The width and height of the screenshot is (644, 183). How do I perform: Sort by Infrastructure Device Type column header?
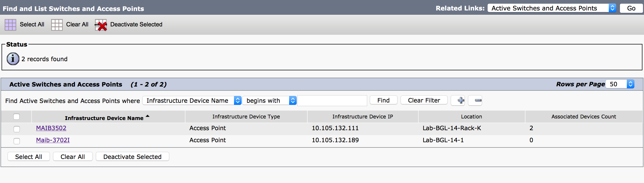click(x=246, y=117)
